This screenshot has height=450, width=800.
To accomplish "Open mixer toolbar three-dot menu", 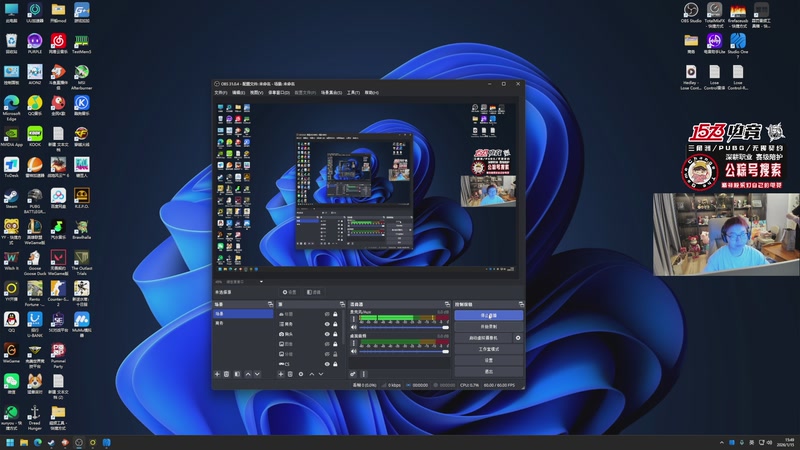I will 364,374.
